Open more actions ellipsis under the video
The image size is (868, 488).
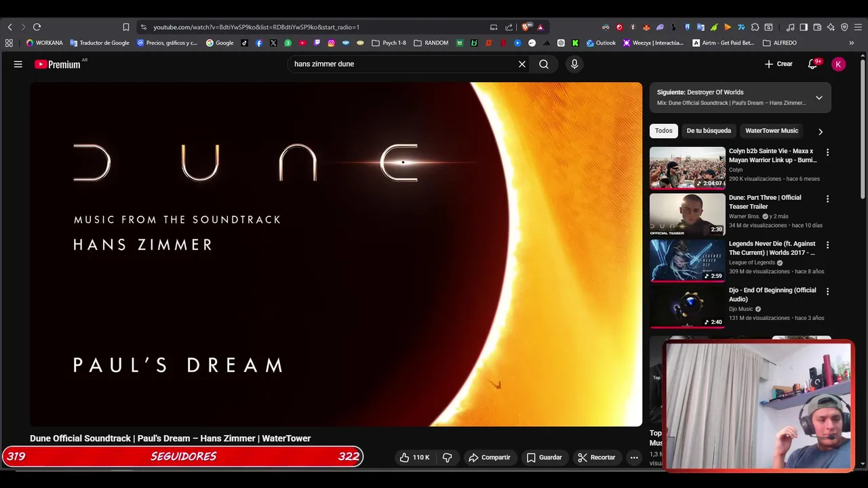634,457
